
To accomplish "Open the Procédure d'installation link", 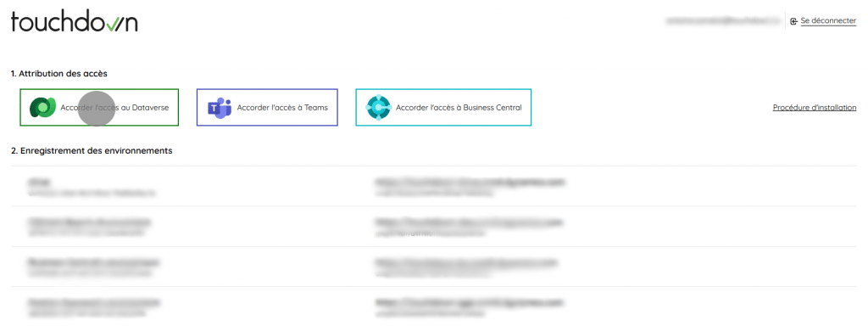I will 815,108.
